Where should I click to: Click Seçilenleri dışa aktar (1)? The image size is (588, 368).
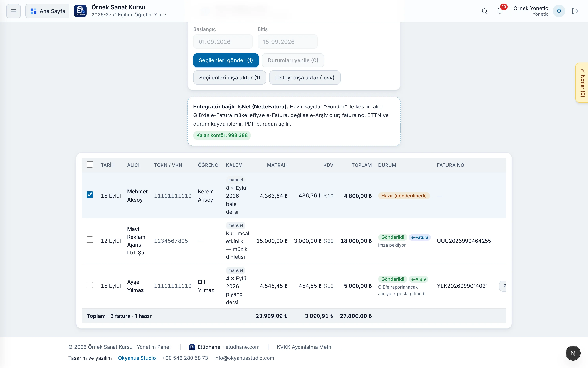[x=230, y=78]
